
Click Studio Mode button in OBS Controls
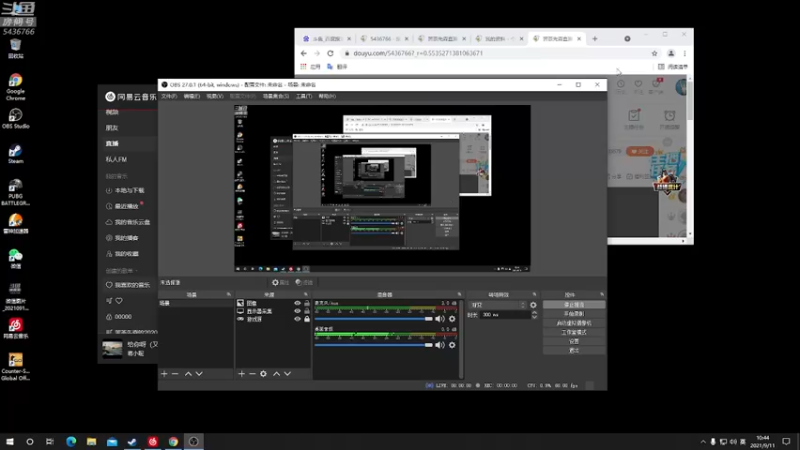pyautogui.click(x=574, y=332)
